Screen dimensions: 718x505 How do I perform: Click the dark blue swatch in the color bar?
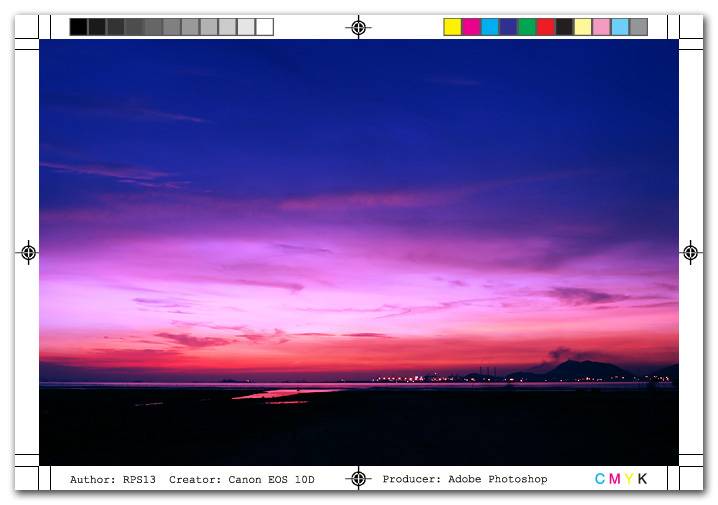(x=508, y=27)
